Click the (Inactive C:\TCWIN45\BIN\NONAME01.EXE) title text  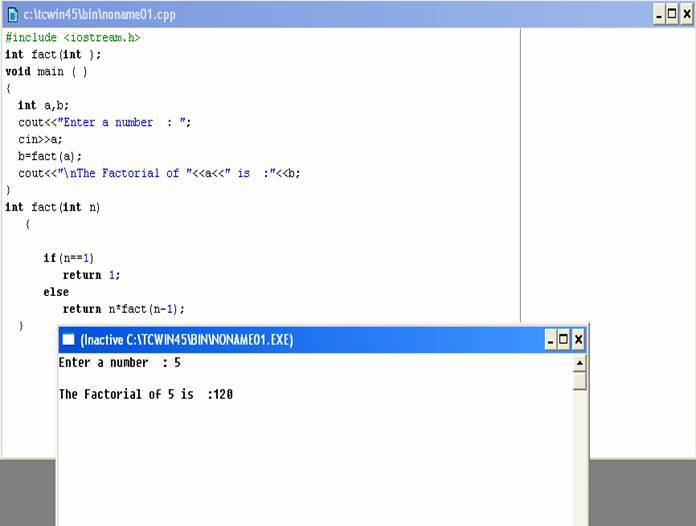tap(186, 340)
